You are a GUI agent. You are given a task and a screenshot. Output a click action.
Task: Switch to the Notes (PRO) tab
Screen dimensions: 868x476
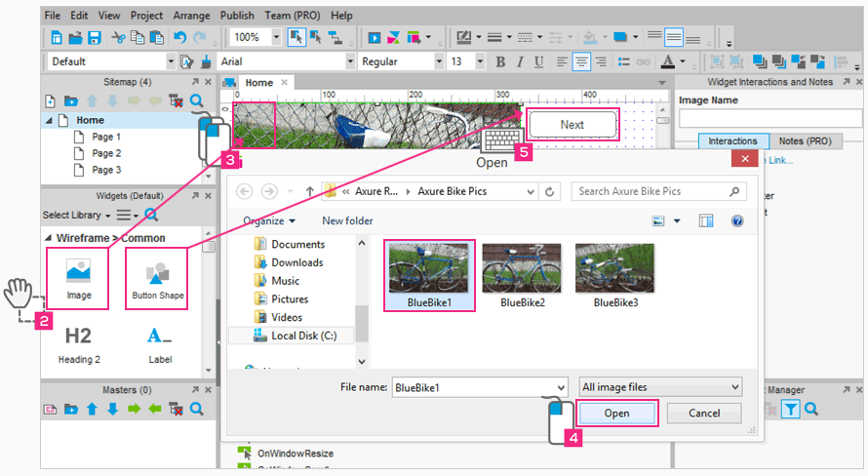805,141
